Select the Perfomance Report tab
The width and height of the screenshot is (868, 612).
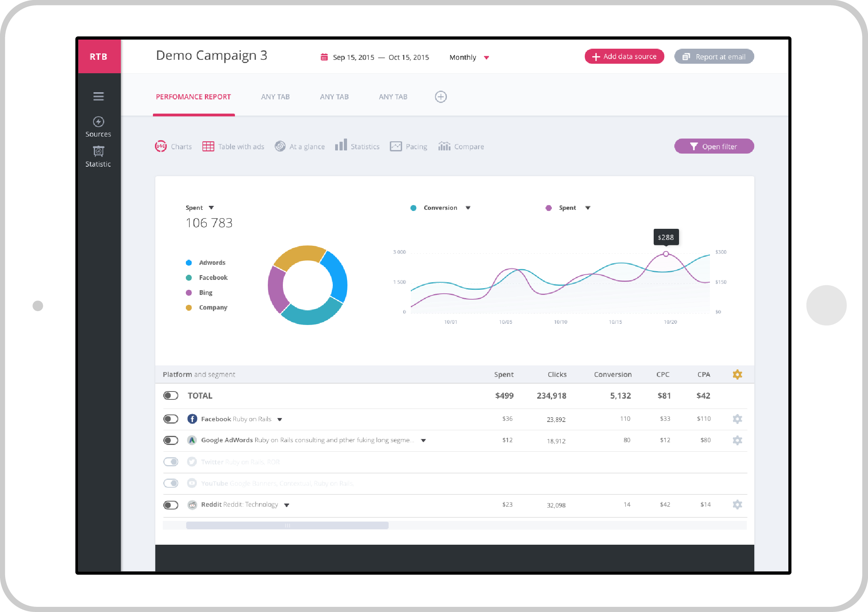point(193,97)
